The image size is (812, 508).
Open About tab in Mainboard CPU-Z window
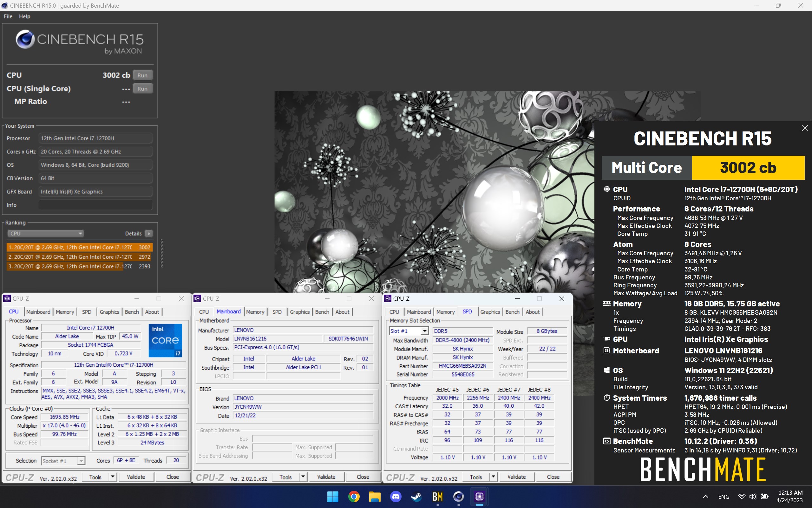click(x=342, y=312)
